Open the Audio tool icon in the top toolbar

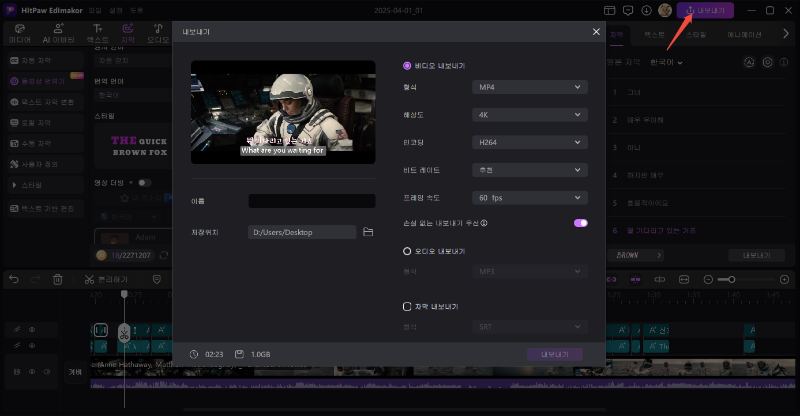point(158,29)
